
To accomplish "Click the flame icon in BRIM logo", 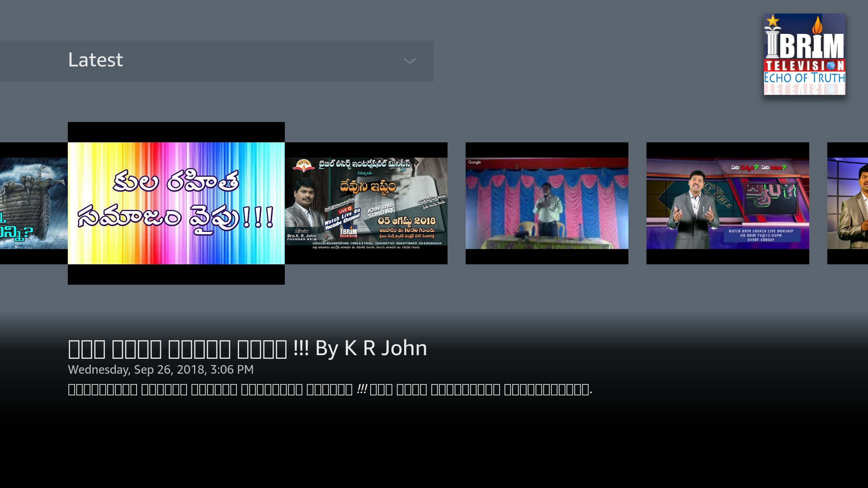I will click(x=817, y=25).
